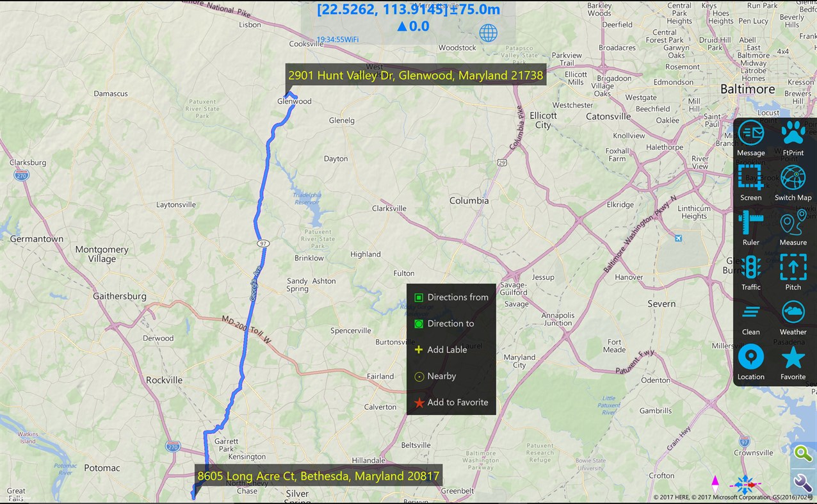The image size is (817, 504).
Task: Open the search magnifier tool
Action: [x=803, y=453]
